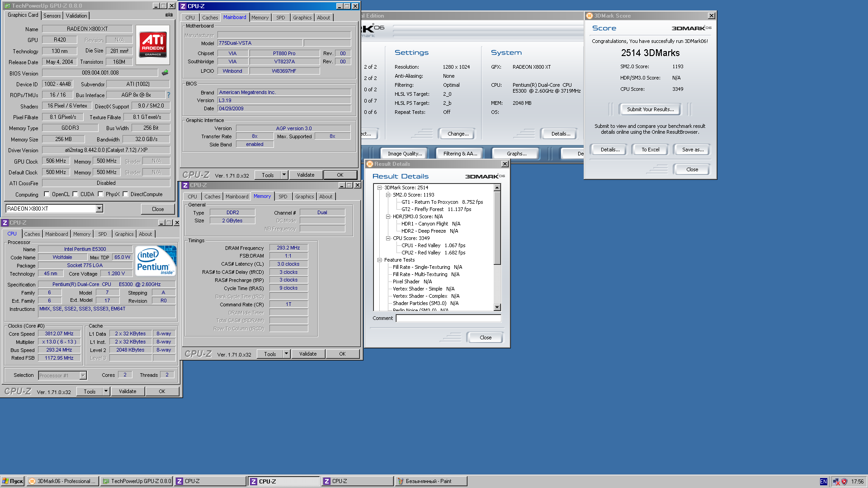
Task: Collapse the CPU Score: 3349 tree node
Action: (x=388, y=238)
